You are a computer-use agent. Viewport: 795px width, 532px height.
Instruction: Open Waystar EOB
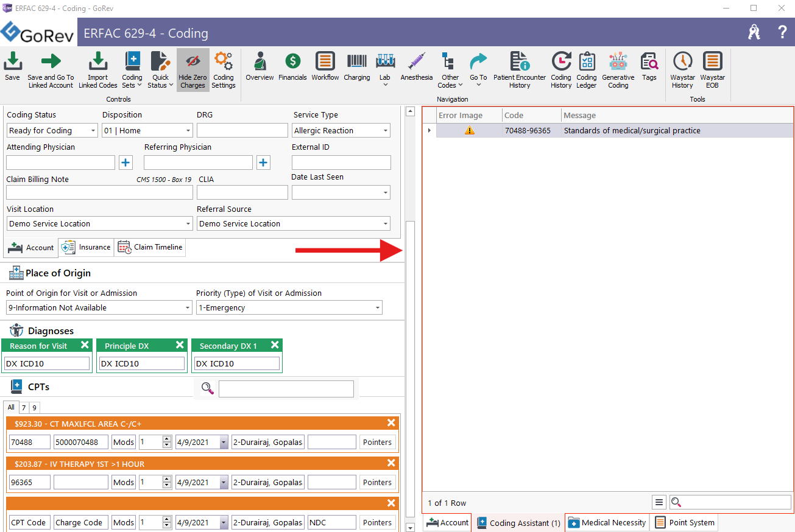point(712,70)
